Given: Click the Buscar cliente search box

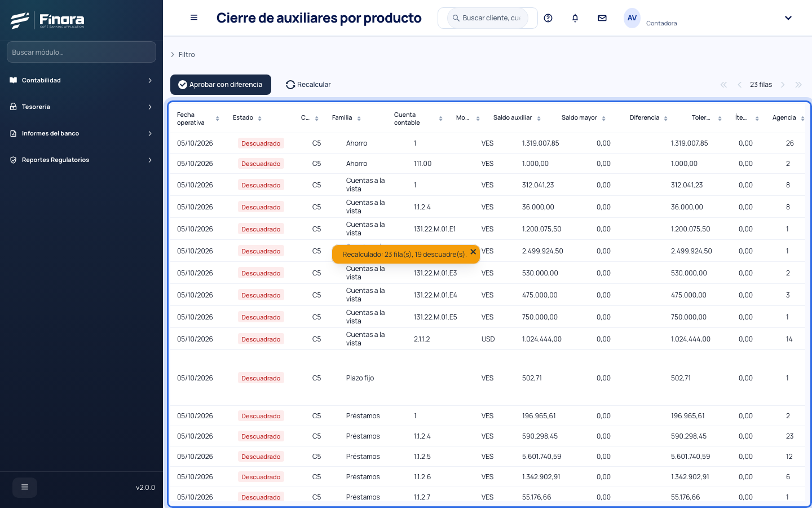Looking at the screenshot, I should 488,18.
